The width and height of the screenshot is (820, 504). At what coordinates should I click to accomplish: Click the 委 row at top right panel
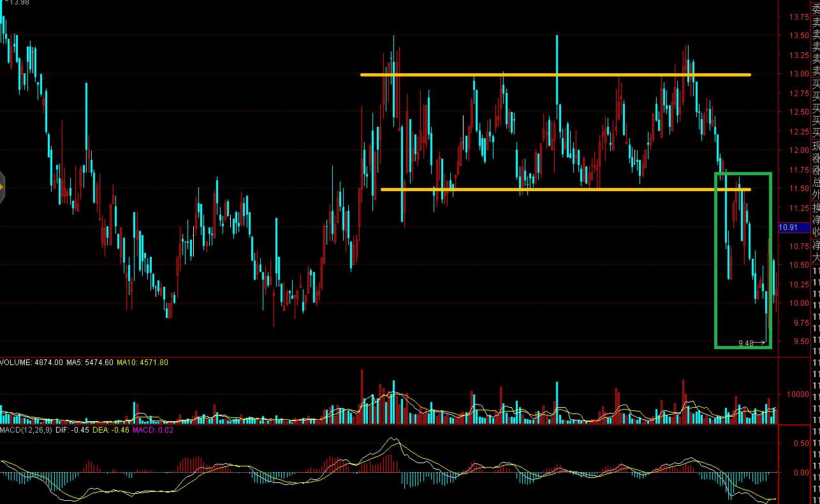816,8
